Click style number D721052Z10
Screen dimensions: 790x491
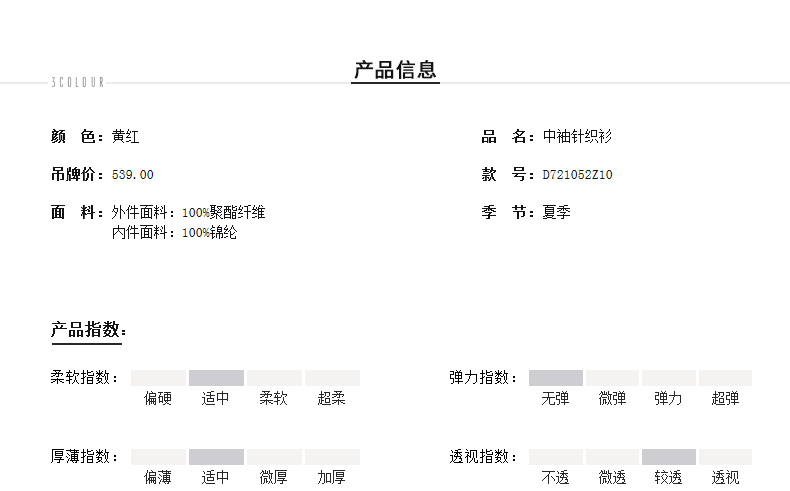point(577,175)
